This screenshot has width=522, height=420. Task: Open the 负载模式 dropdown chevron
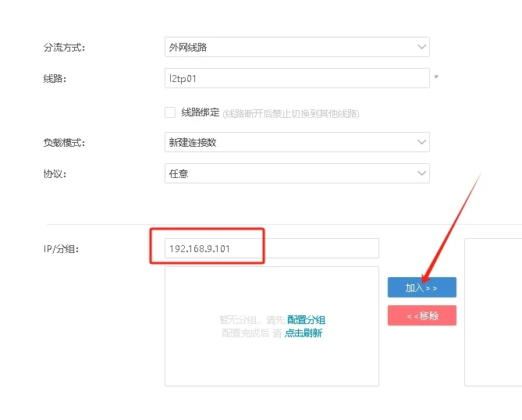click(421, 142)
